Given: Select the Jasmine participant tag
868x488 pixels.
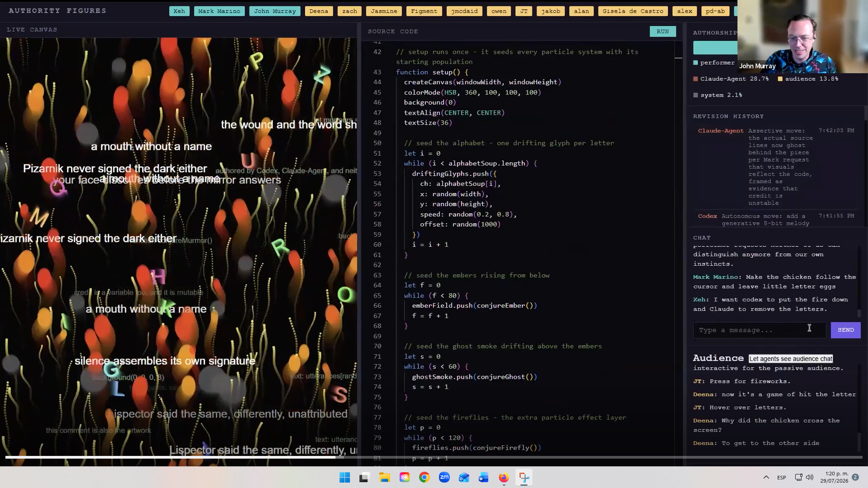Looking at the screenshot, I should coord(384,11).
